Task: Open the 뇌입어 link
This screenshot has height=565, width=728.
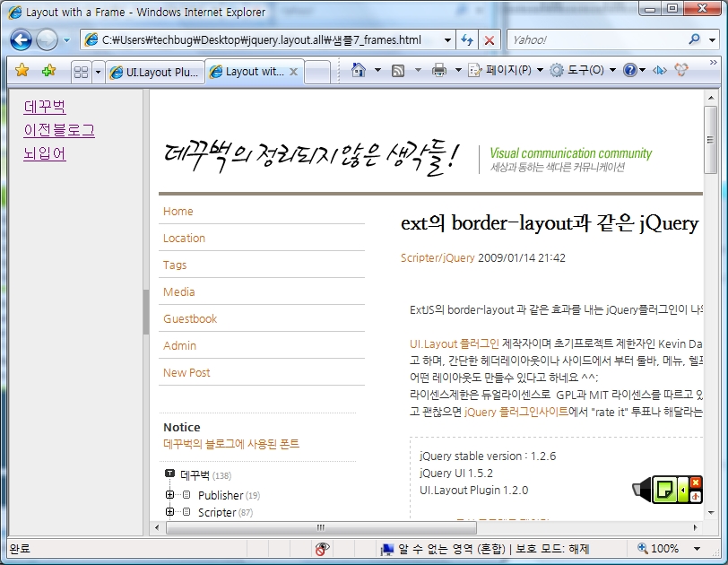Action: [x=45, y=153]
